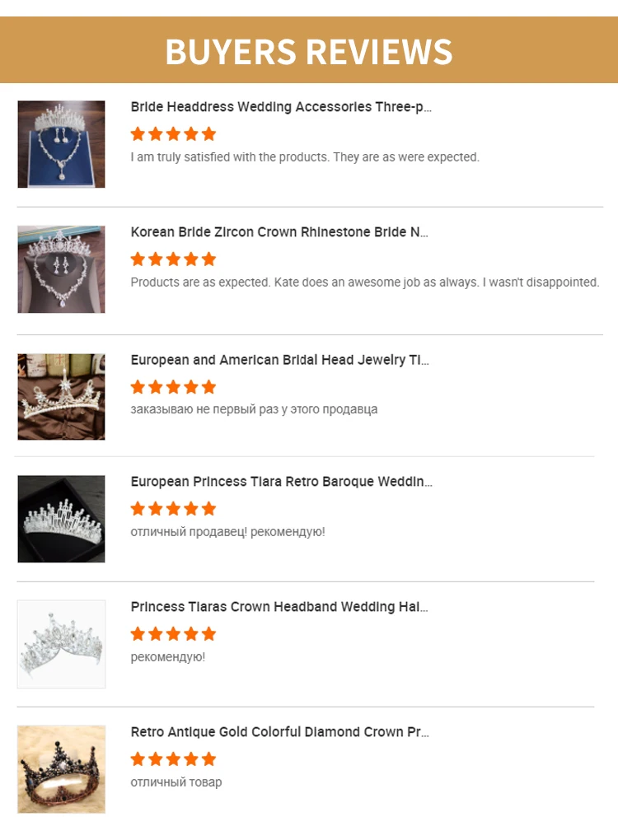
Task: Click the Retro Antique Gold crown thumbnail
Action: [61, 769]
